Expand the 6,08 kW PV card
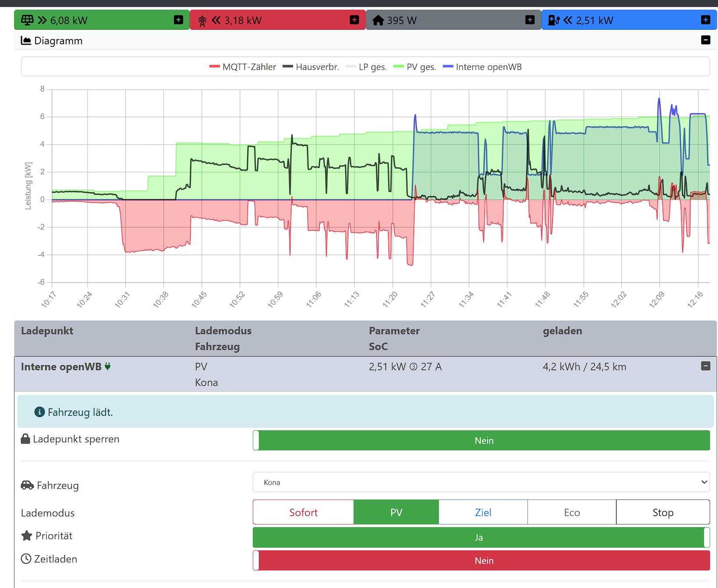The width and height of the screenshot is (718, 588). [x=179, y=20]
